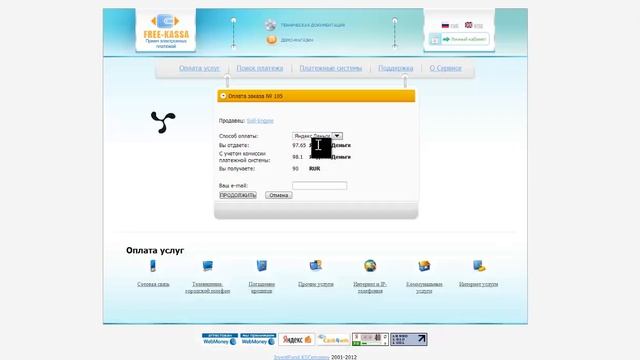Switch language with the Russian flag
Screen dimensions: 640x360
(x=445, y=25)
